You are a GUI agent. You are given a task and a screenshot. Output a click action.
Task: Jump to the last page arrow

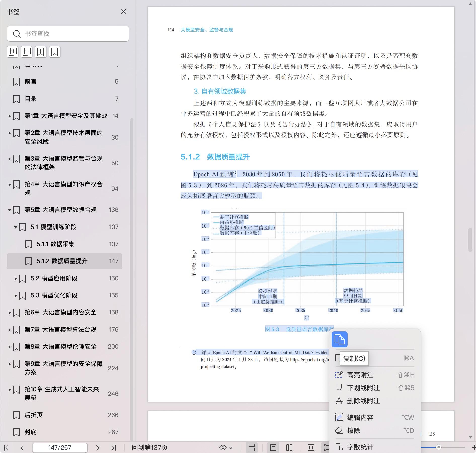[114, 448]
